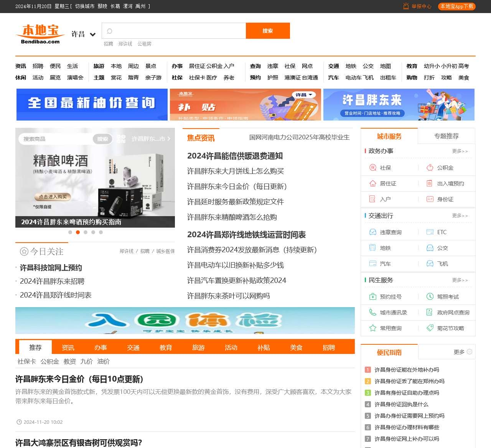Select third carousel dot indicator

click(x=86, y=232)
